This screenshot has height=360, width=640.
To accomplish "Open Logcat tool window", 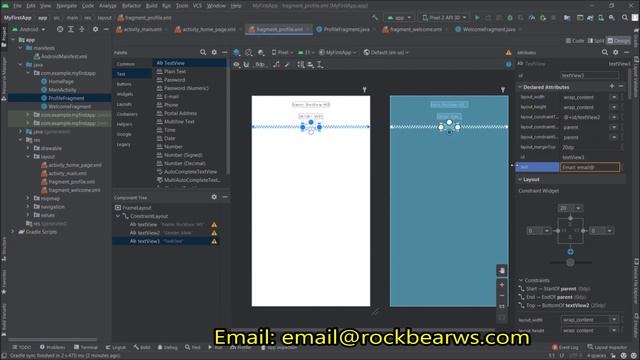I will pos(116,347).
